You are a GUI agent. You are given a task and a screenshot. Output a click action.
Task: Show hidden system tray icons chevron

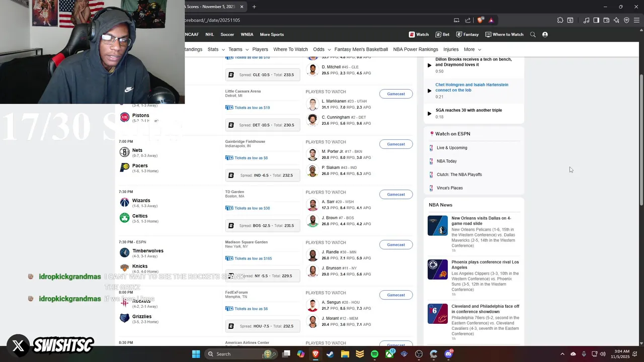pos(562,354)
